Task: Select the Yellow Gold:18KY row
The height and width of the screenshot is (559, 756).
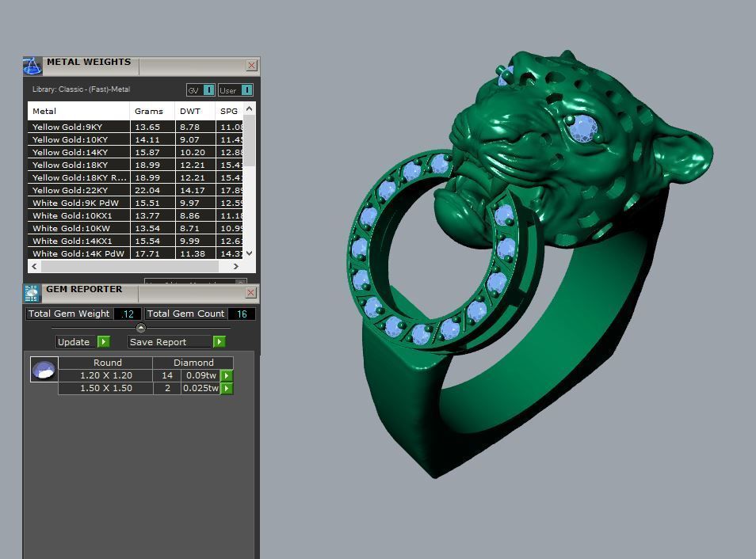Action: pos(136,165)
